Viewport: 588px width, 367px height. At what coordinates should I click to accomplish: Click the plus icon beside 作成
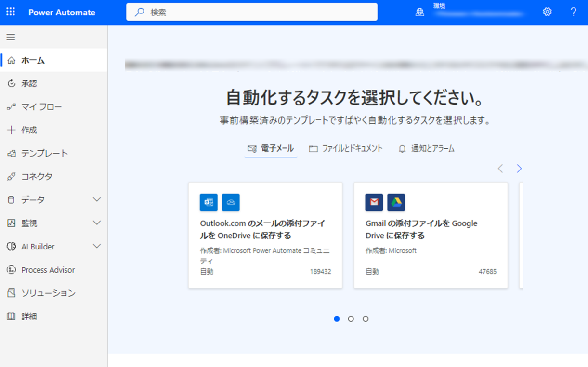12,130
